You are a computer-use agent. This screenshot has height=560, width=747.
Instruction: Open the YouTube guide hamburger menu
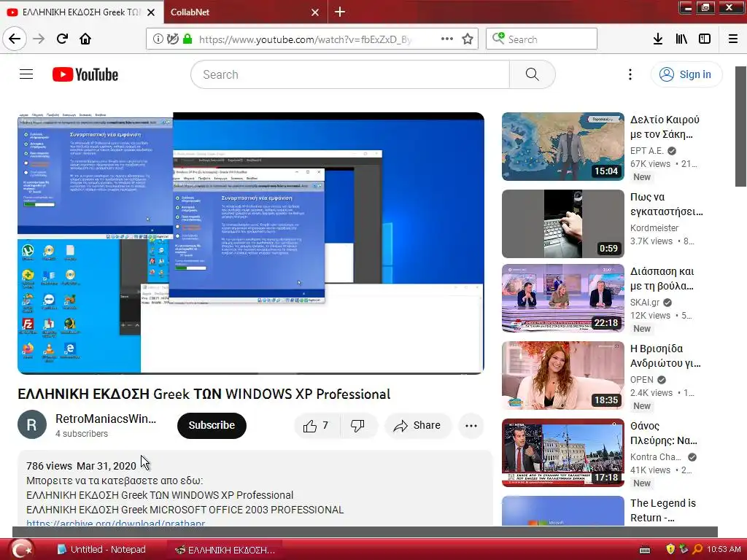[26, 74]
